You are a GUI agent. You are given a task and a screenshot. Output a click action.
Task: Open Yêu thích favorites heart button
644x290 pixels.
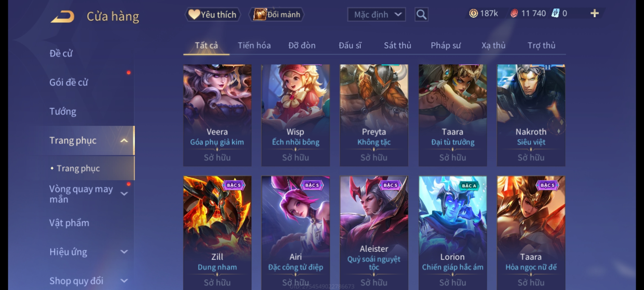pyautogui.click(x=213, y=15)
